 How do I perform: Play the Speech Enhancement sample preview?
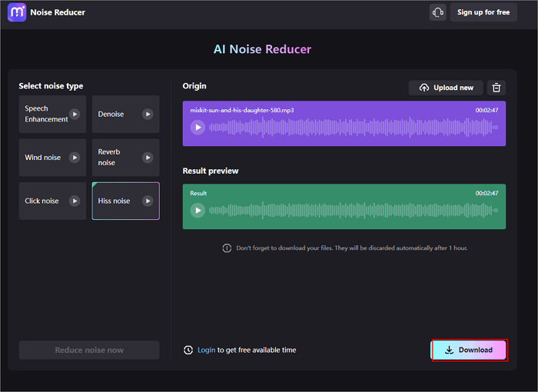point(75,115)
